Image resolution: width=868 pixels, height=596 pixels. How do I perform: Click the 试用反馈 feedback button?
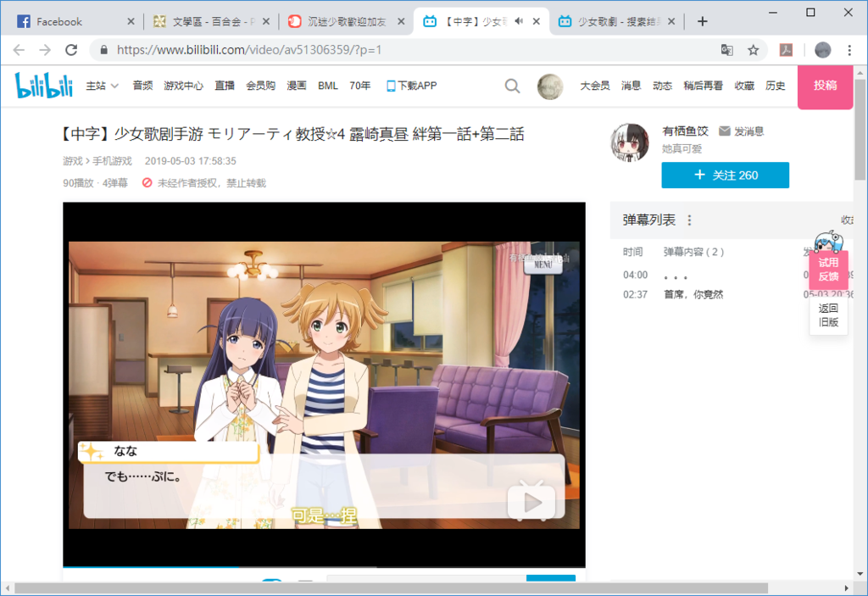pos(828,270)
